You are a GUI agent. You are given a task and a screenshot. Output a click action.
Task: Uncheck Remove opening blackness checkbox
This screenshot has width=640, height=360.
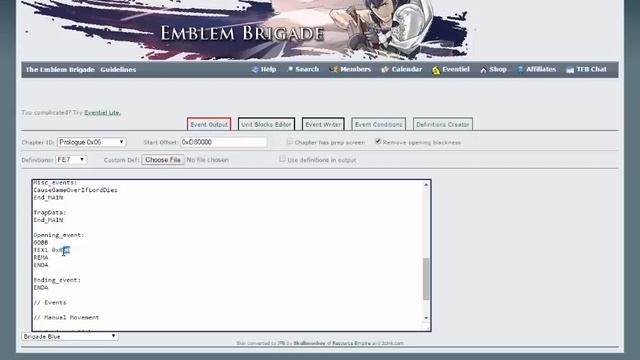pyautogui.click(x=378, y=142)
